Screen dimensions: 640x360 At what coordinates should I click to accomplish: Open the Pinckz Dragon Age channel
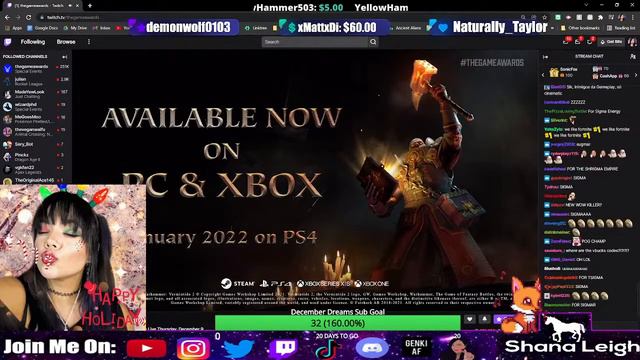tap(36, 157)
